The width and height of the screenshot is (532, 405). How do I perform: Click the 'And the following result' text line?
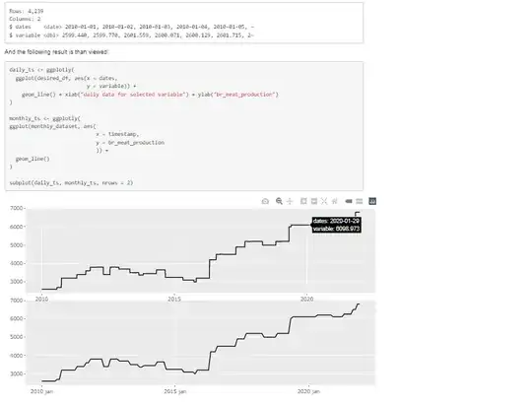click(x=56, y=52)
